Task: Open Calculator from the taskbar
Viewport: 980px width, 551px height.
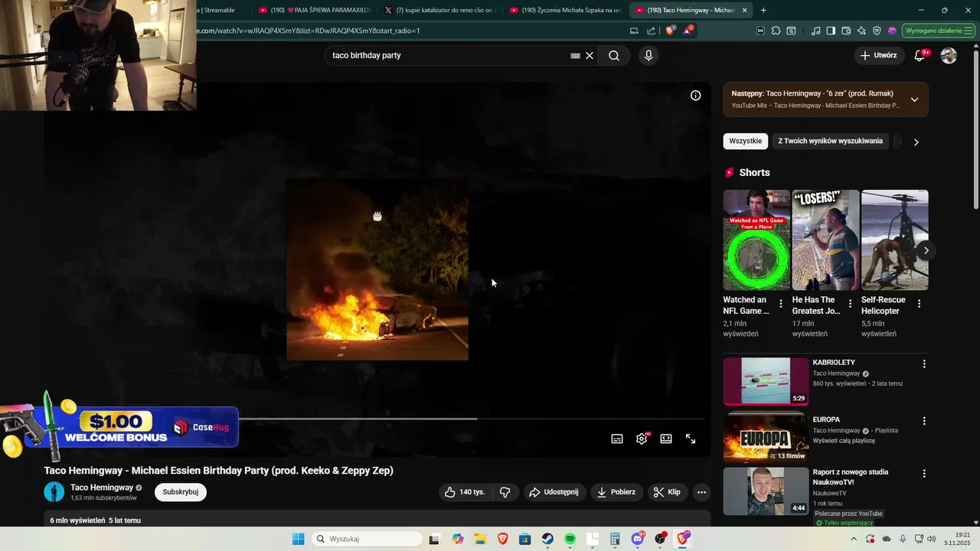Action: tap(615, 539)
